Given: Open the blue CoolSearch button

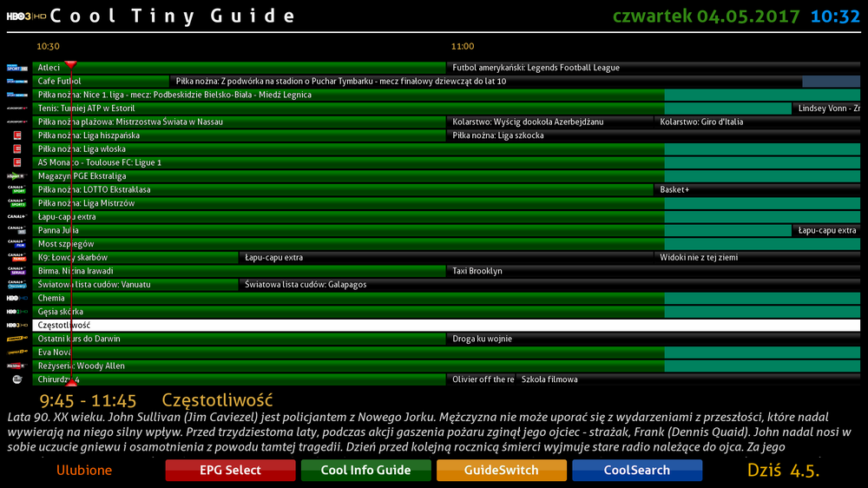Looking at the screenshot, I should point(637,471).
